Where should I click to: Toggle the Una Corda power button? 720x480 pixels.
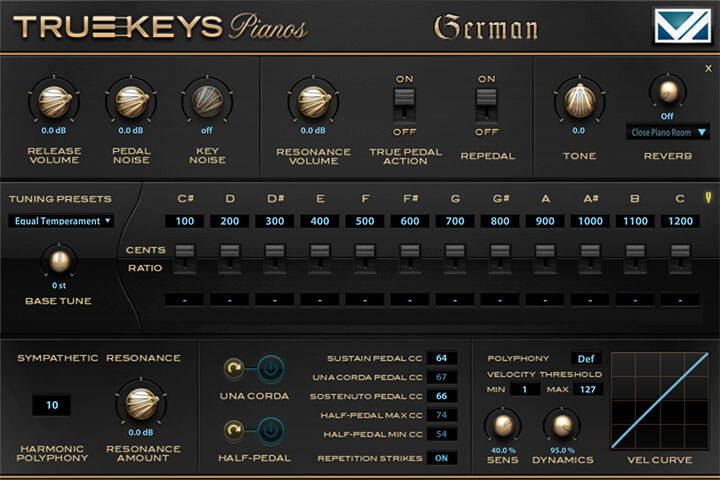coord(271,369)
